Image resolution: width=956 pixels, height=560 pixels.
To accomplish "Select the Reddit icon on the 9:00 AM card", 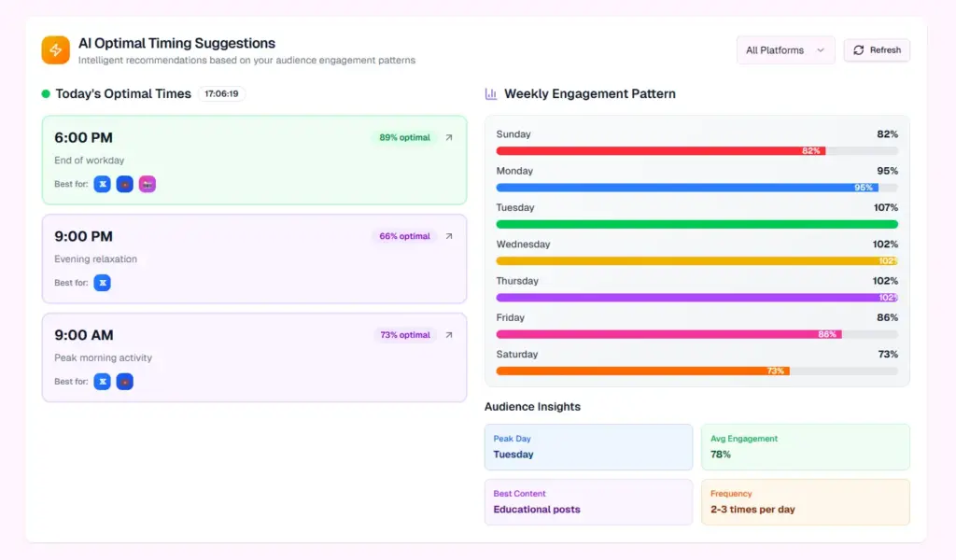I will [124, 381].
